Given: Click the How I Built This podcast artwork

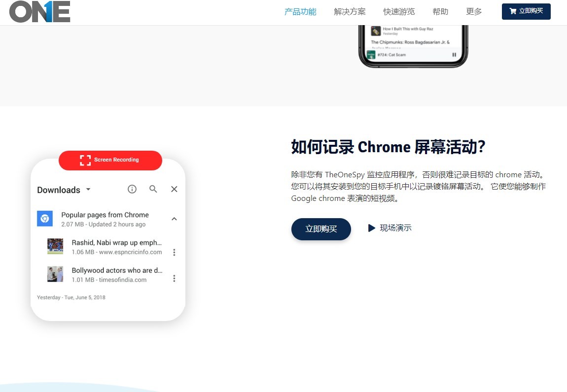Looking at the screenshot, I should coord(375,31).
